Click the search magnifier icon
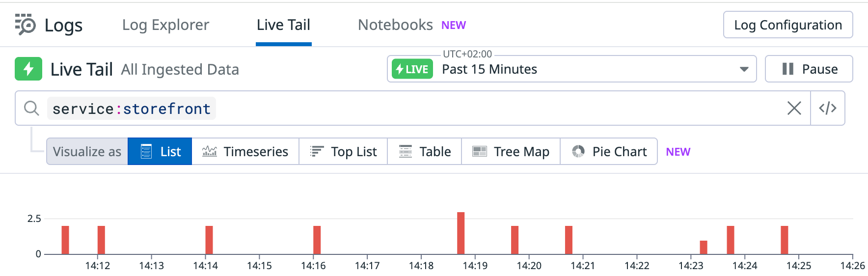 (x=31, y=108)
